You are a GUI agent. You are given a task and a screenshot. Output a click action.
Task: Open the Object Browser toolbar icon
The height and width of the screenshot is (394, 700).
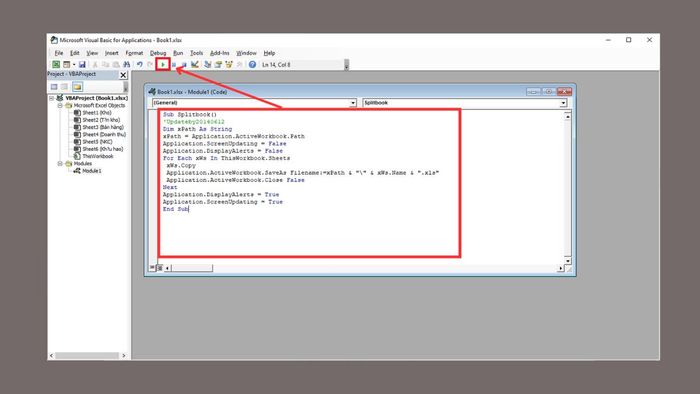229,65
